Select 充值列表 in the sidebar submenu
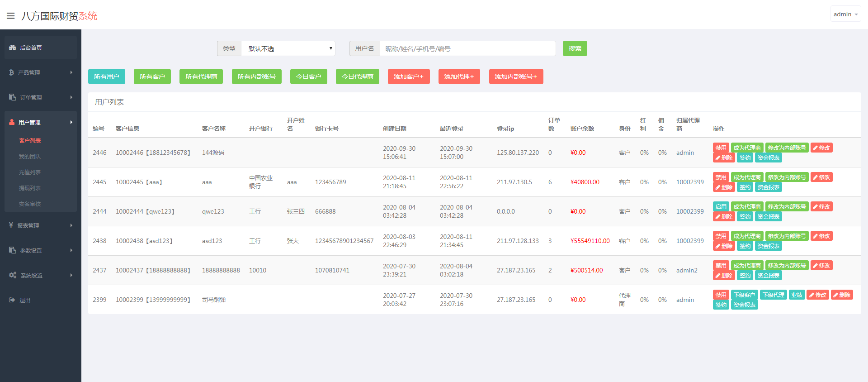The image size is (868, 382). click(30, 172)
